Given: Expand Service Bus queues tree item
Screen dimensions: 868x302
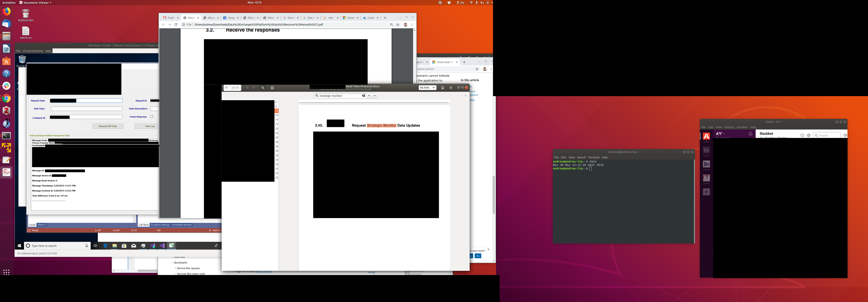Looking at the screenshot, I should click(175, 268).
